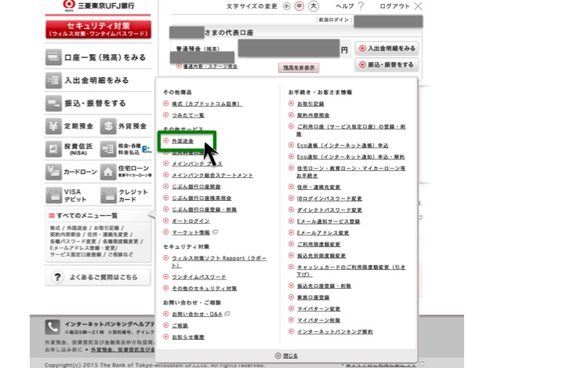Open 投資信託 (NISA) menu item

71,149
